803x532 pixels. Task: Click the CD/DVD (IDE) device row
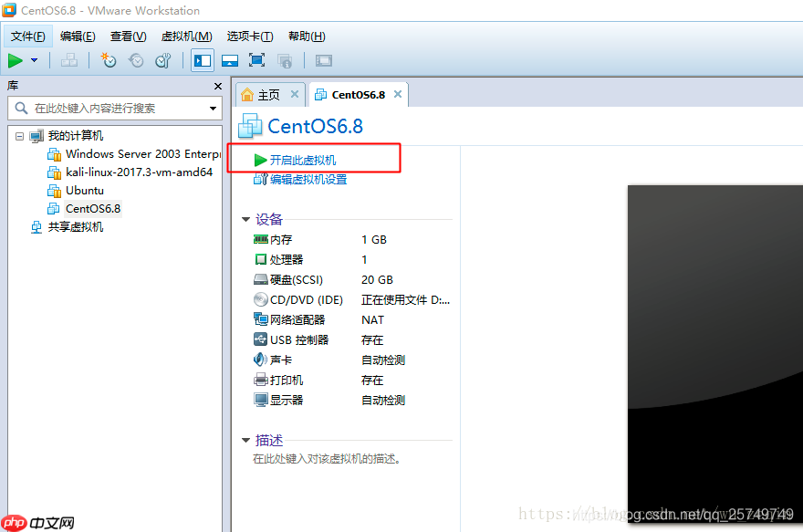(351, 299)
